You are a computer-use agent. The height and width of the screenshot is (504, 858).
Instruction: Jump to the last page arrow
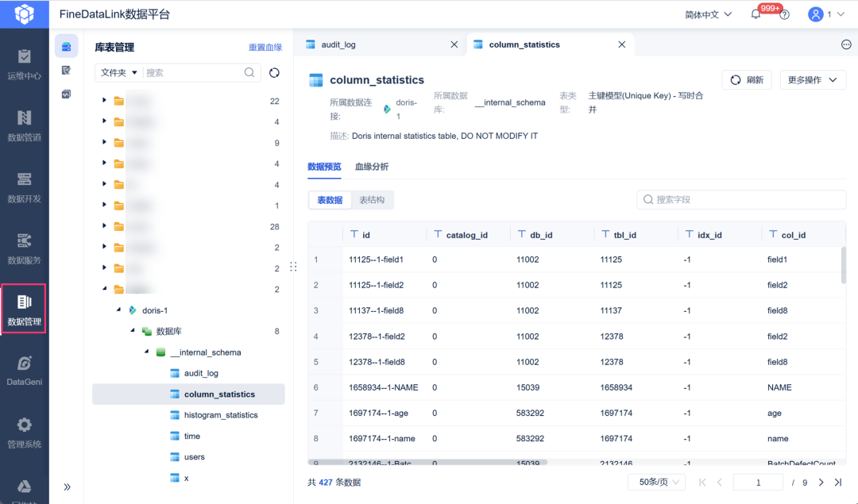pyautogui.click(x=838, y=482)
